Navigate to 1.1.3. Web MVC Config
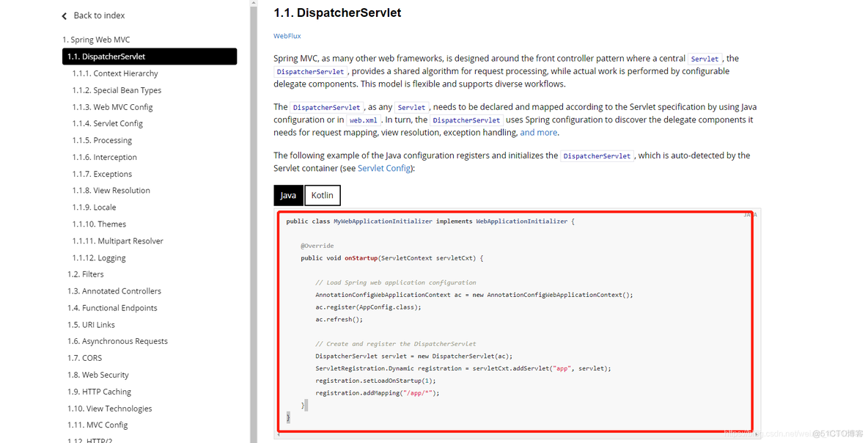The width and height of the screenshot is (868, 443). [x=112, y=107]
